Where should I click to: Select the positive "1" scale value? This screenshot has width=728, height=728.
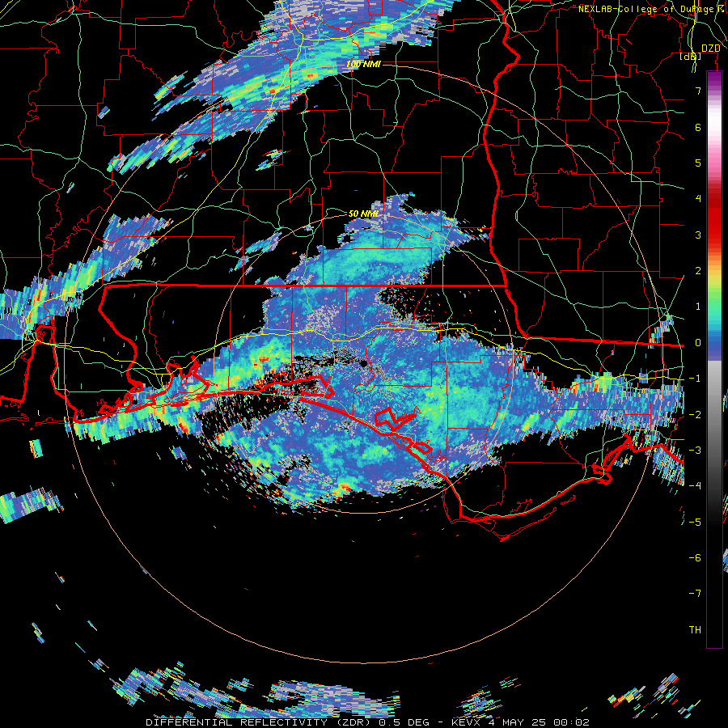point(698,307)
